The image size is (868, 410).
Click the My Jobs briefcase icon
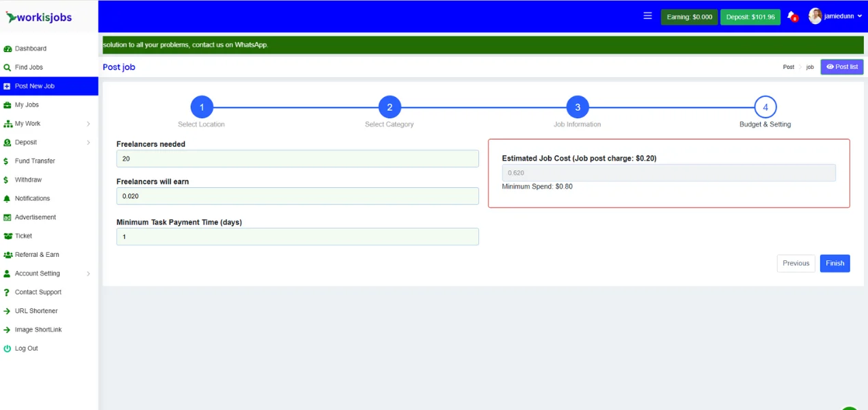coord(8,105)
